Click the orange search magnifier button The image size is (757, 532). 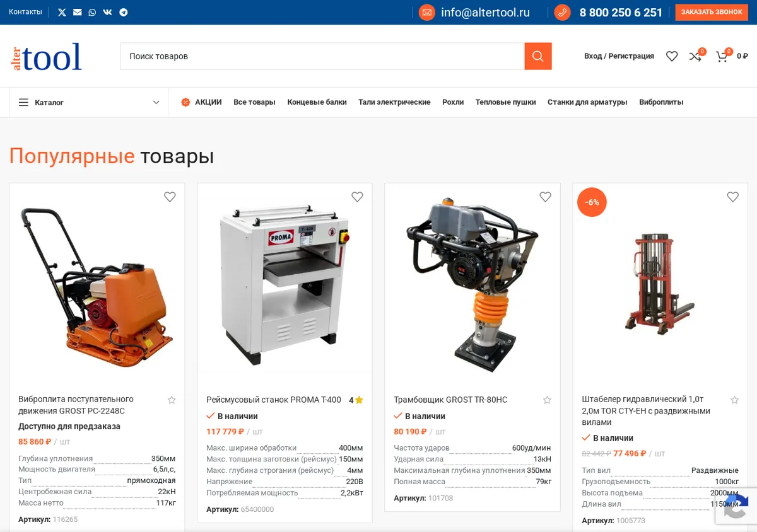(x=538, y=56)
